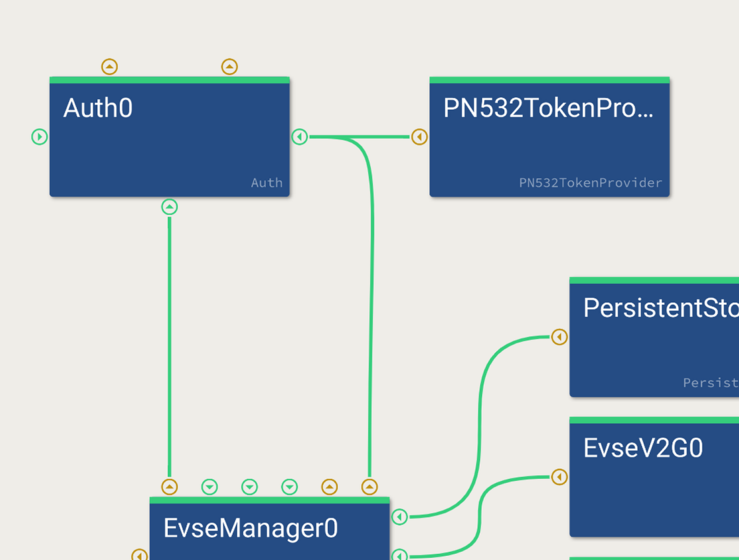This screenshot has height=560, width=739.
Task: Click the leftmost orange terminal above EvseManager0
Action: 169,486
